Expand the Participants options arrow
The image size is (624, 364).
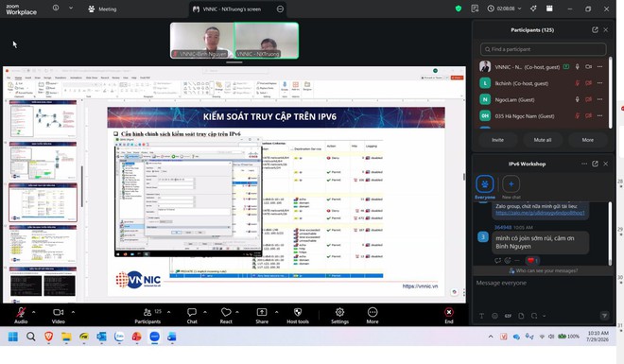(168, 312)
